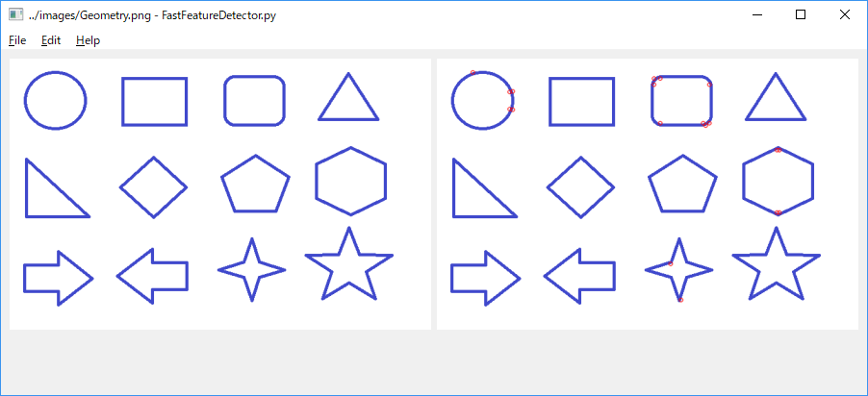
Task: Click the sharp rectangle in the right image
Action: (x=582, y=102)
